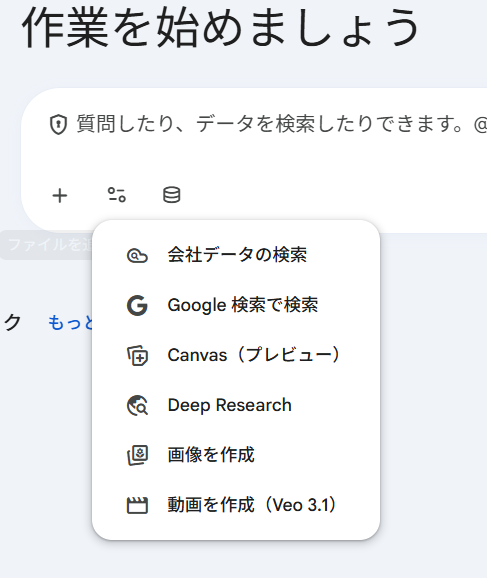Image resolution: width=487 pixels, height=578 pixels.
Task: Click the cloud search icon
Action: pos(137,255)
